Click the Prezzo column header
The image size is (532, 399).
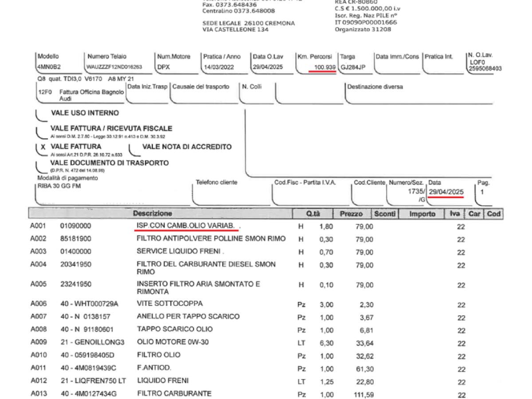(x=351, y=214)
